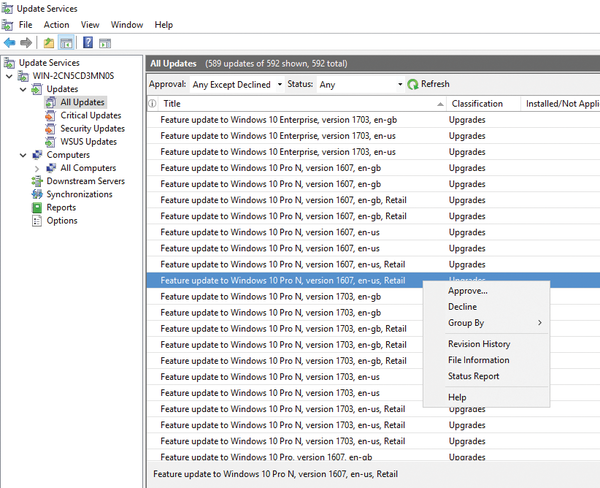Click the Options checklist icon
The width and height of the screenshot is (600, 488).
[x=37, y=221]
